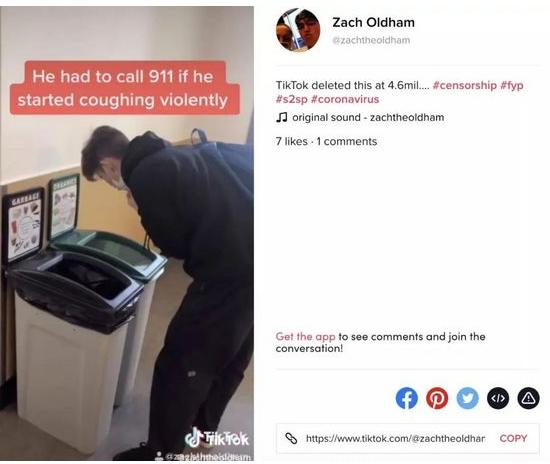Click the TikTok logo watermark
The image size is (550, 464).
[x=217, y=438]
